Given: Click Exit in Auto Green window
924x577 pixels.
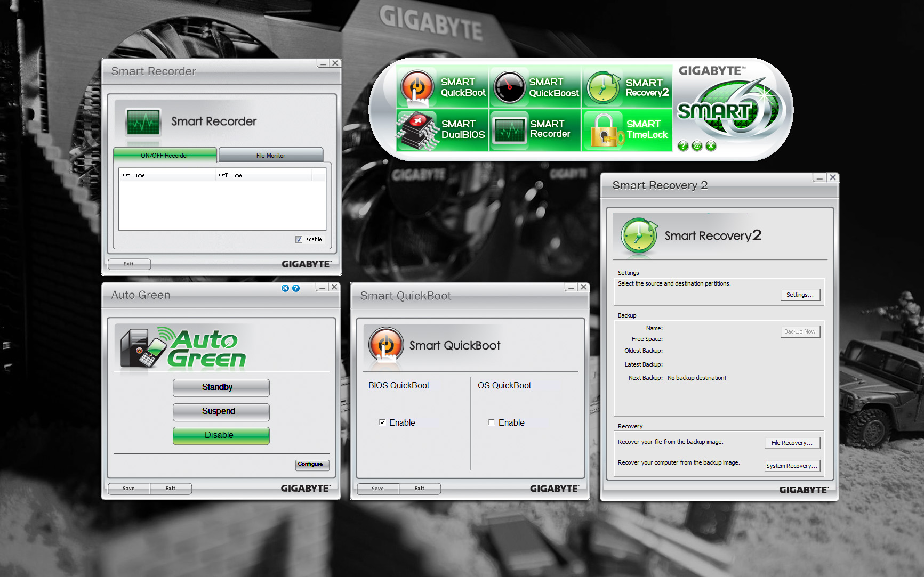Looking at the screenshot, I should 171,488.
